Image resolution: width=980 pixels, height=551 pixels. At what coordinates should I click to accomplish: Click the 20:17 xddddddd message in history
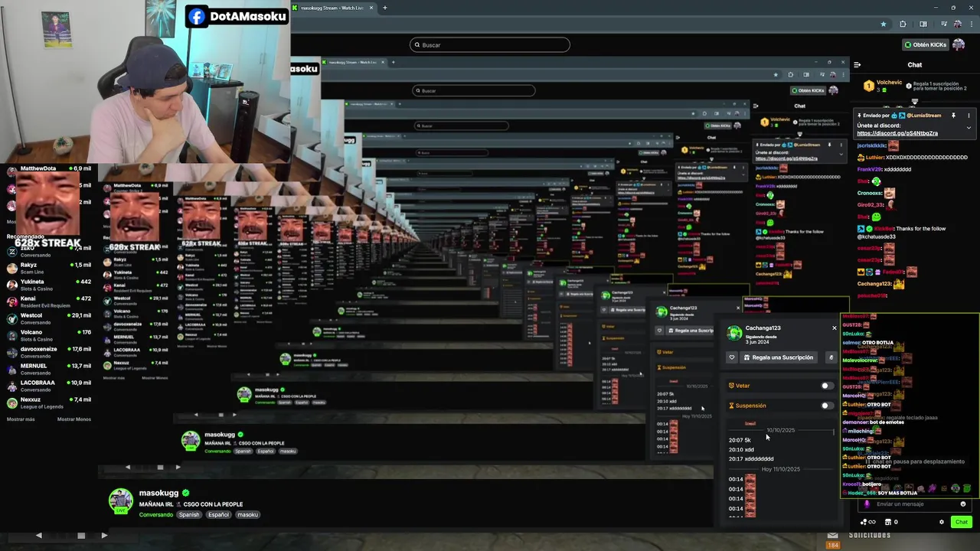(751, 459)
